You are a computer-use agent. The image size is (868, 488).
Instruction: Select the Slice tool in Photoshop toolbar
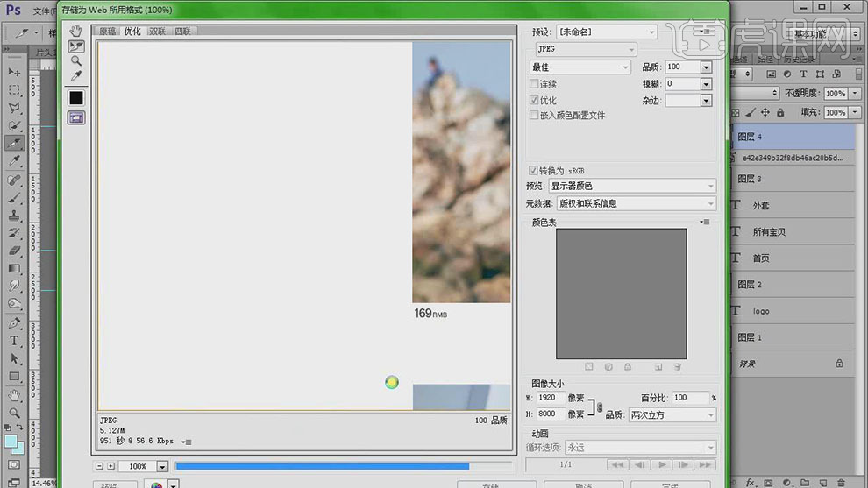click(x=14, y=143)
